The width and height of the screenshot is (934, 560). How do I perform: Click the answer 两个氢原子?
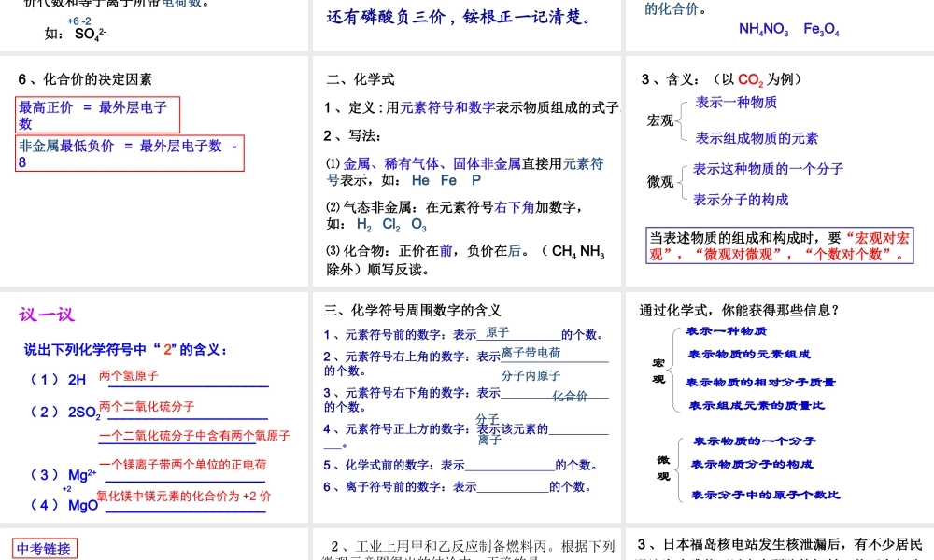[x=129, y=375]
